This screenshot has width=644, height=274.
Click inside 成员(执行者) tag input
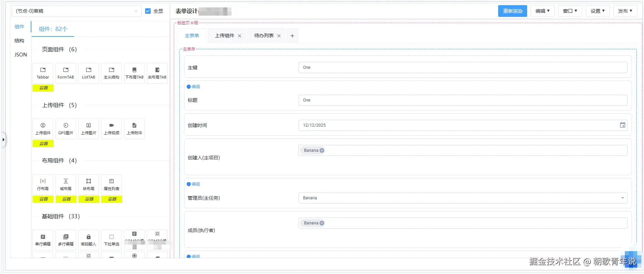point(463,223)
